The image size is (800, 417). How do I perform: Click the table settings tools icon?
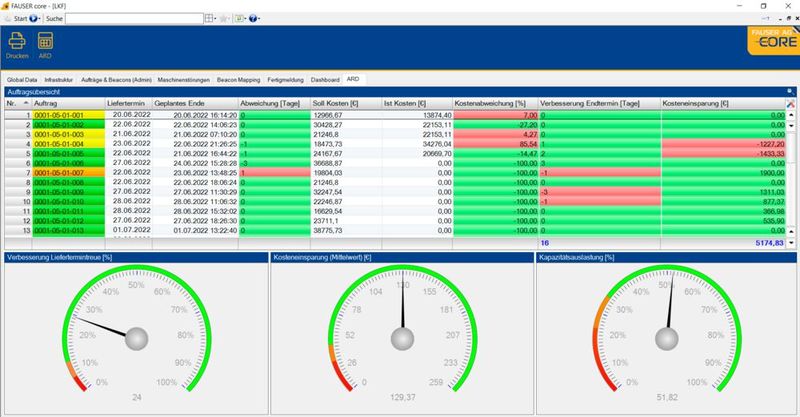(791, 103)
